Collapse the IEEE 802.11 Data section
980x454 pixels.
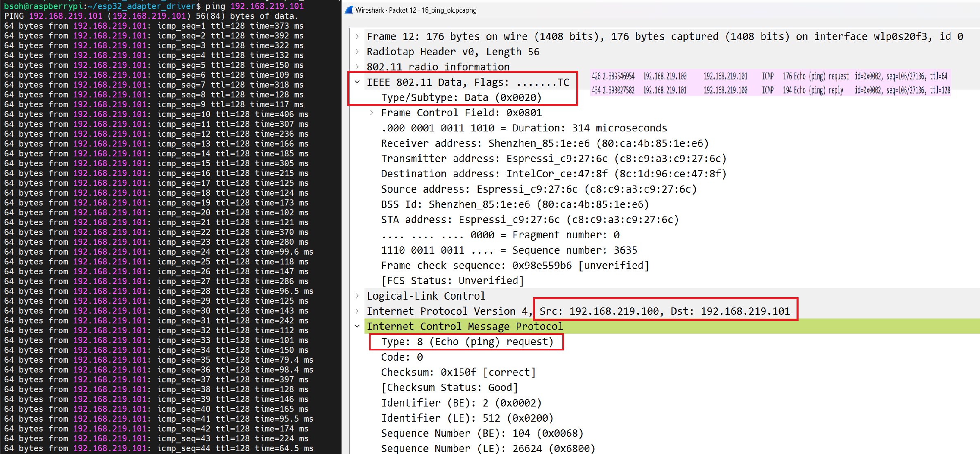tap(356, 82)
